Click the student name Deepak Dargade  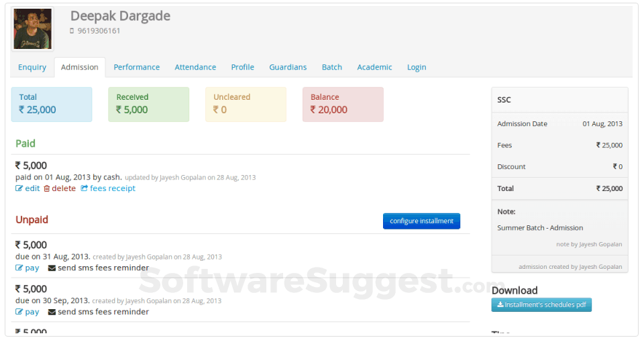tap(120, 16)
